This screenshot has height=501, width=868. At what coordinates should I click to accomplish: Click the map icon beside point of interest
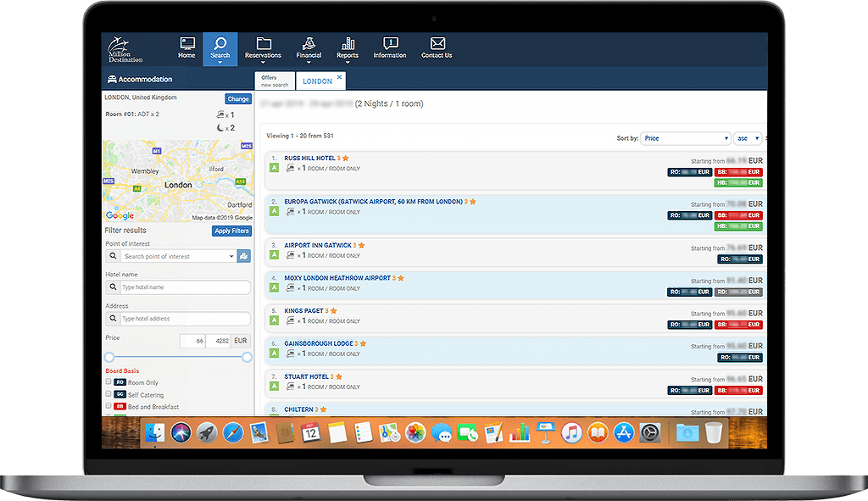coord(244,256)
